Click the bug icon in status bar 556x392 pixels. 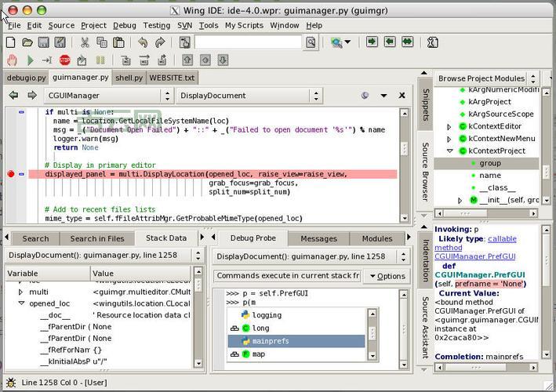[9, 382]
